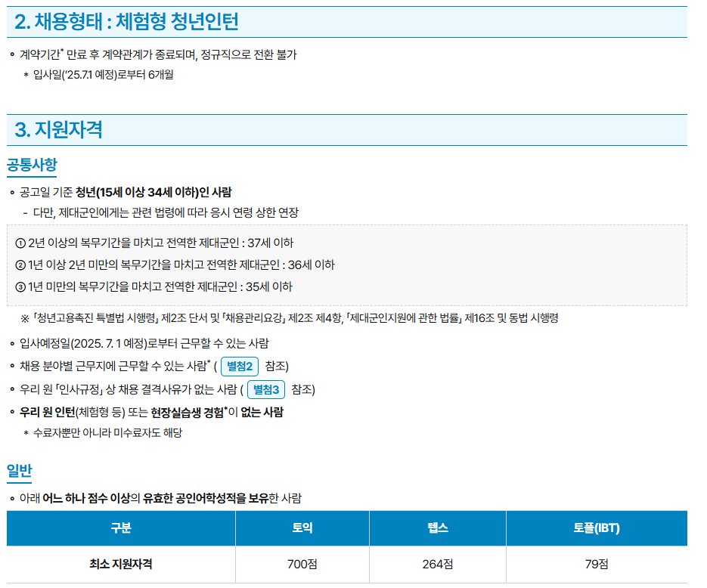
Task: Click the '입사일('25.7.1 예정)로부터 6개월' footnote
Action: (104, 74)
